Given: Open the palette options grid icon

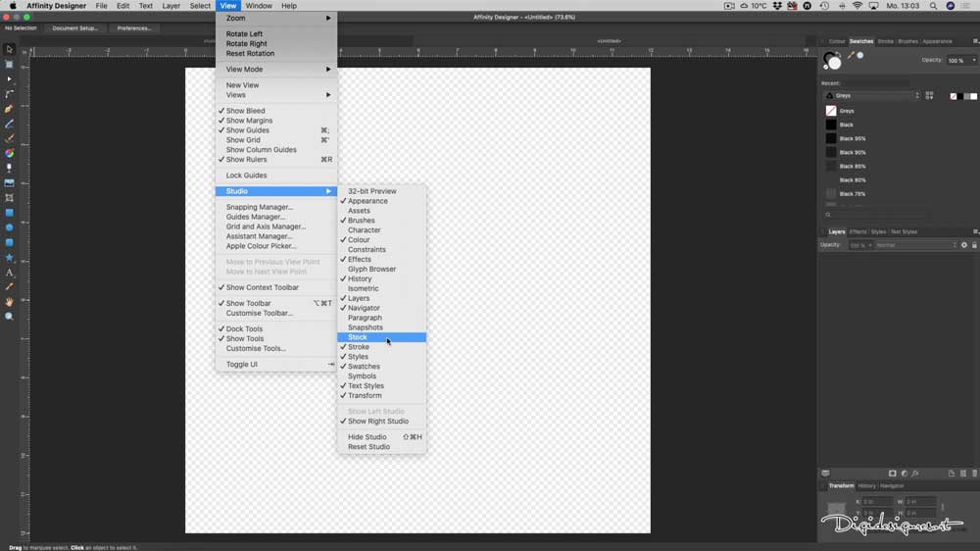Looking at the screenshot, I should click(x=929, y=96).
